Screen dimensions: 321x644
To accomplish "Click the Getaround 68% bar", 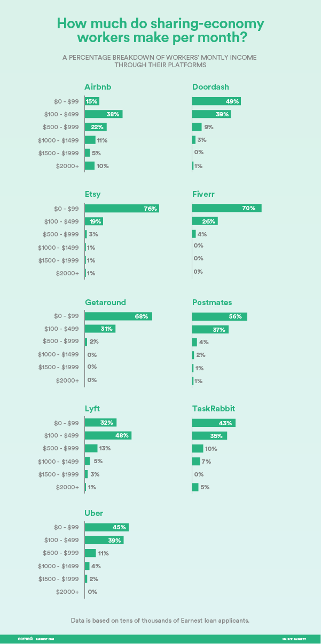I will [119, 316].
